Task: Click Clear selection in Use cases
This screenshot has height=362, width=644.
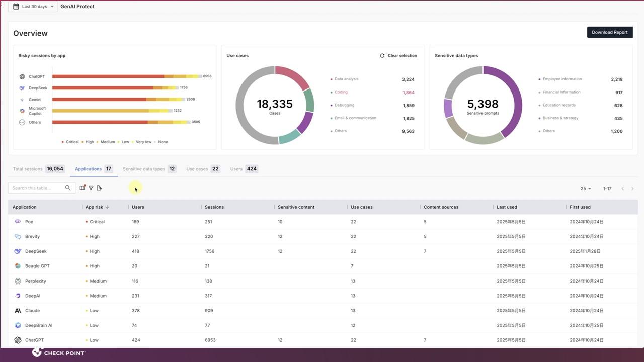Action: tap(402, 56)
